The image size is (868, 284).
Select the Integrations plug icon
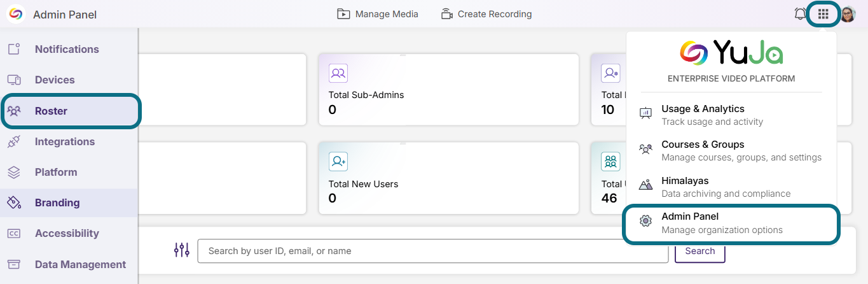tap(14, 141)
